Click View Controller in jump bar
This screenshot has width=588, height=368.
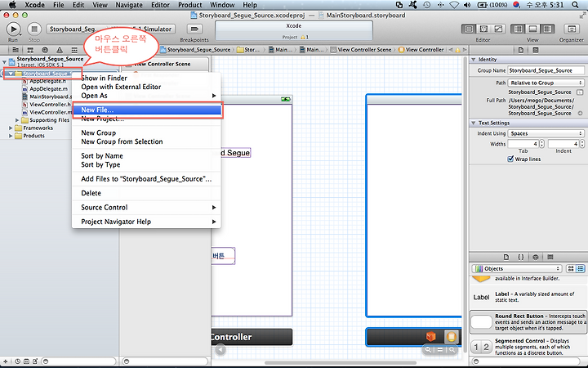point(421,50)
